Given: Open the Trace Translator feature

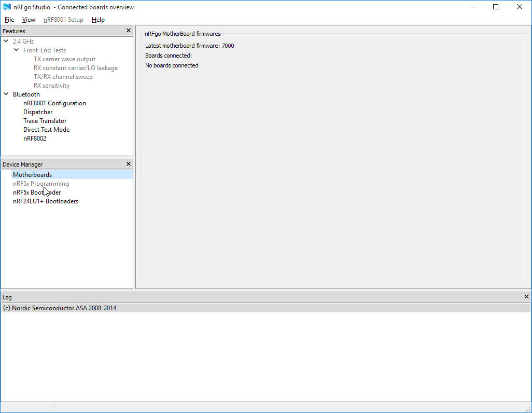Looking at the screenshot, I should pyautogui.click(x=45, y=121).
